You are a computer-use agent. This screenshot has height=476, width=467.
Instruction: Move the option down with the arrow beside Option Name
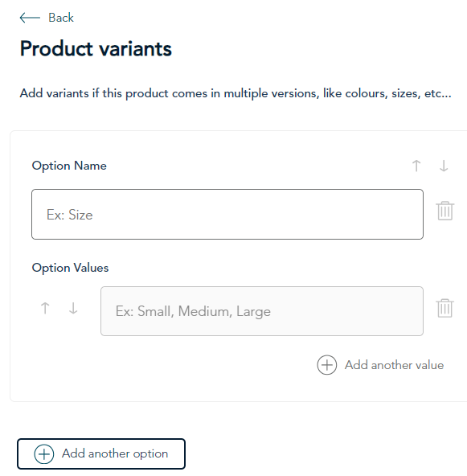(444, 166)
